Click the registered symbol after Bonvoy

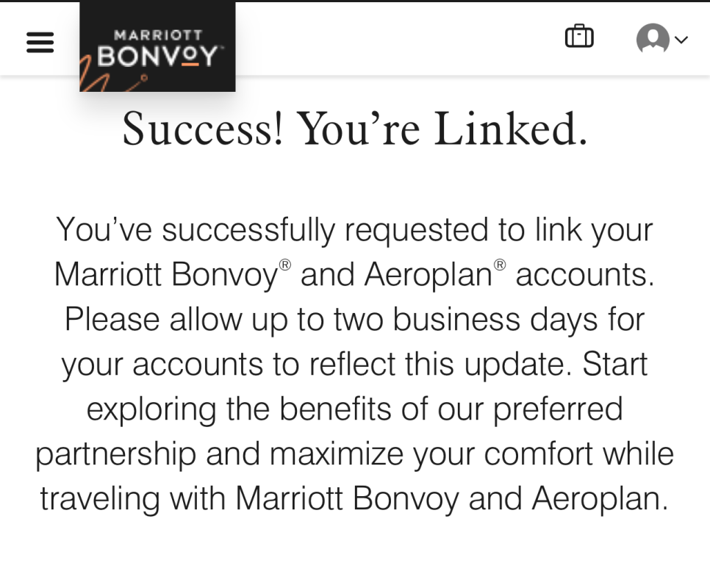pos(284,265)
